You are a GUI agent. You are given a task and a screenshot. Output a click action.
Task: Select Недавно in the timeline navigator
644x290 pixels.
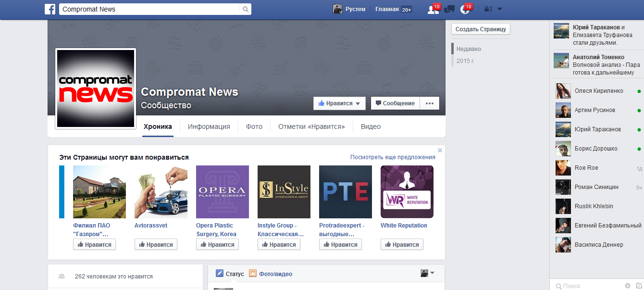pyautogui.click(x=469, y=49)
